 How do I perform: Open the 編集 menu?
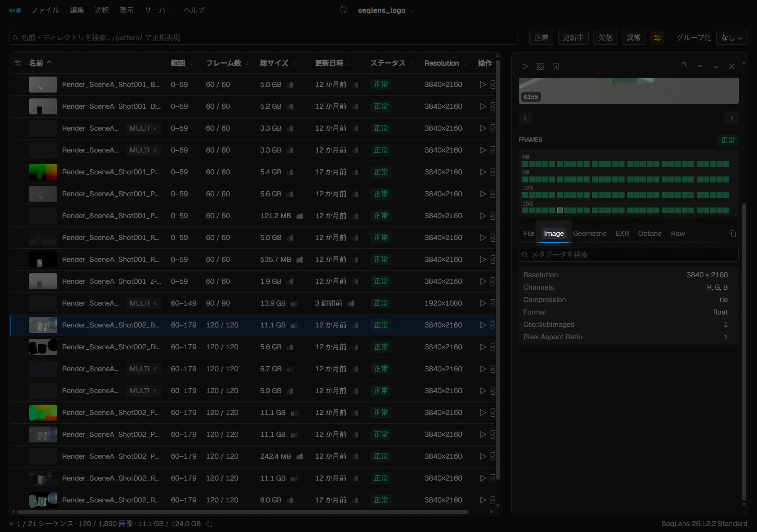pos(77,10)
